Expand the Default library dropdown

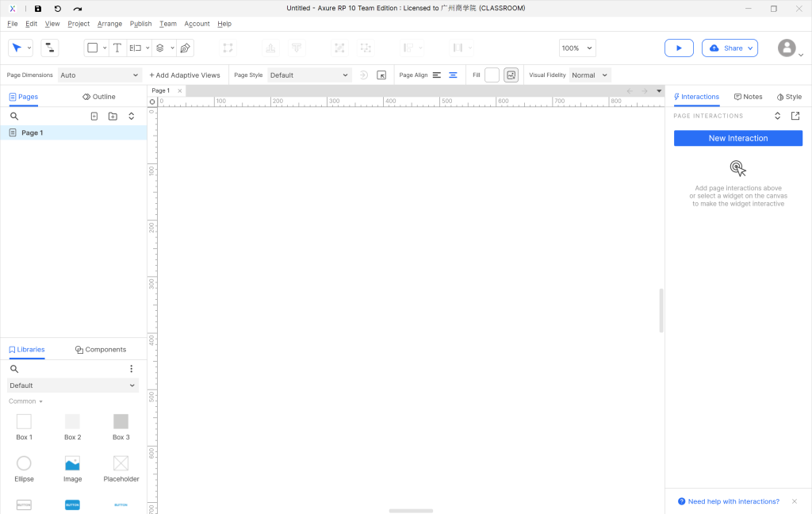coord(73,385)
